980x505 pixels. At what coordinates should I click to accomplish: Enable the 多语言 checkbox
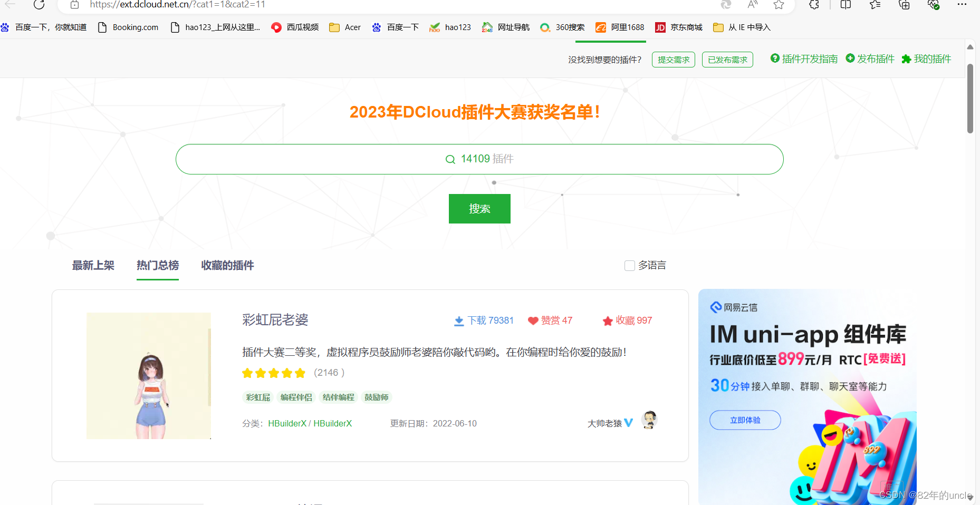[630, 266]
